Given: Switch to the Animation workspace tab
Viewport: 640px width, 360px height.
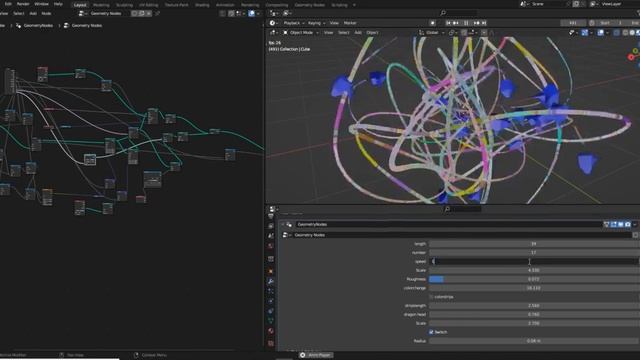Looking at the screenshot, I should pyautogui.click(x=225, y=5).
